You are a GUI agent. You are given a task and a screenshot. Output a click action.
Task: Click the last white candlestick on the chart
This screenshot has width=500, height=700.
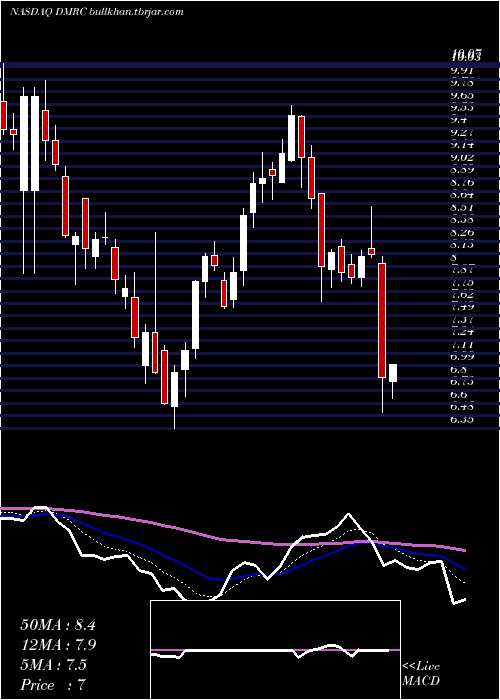[x=393, y=373]
